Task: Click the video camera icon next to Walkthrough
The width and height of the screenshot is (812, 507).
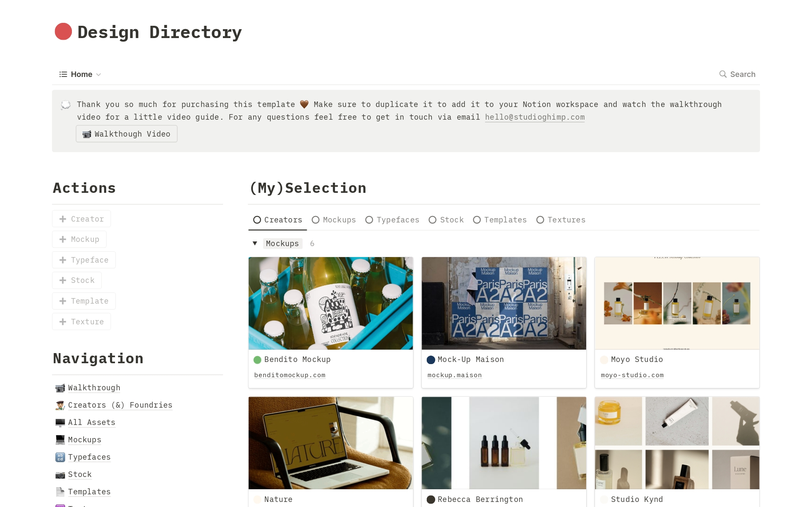Action: pyautogui.click(x=60, y=388)
